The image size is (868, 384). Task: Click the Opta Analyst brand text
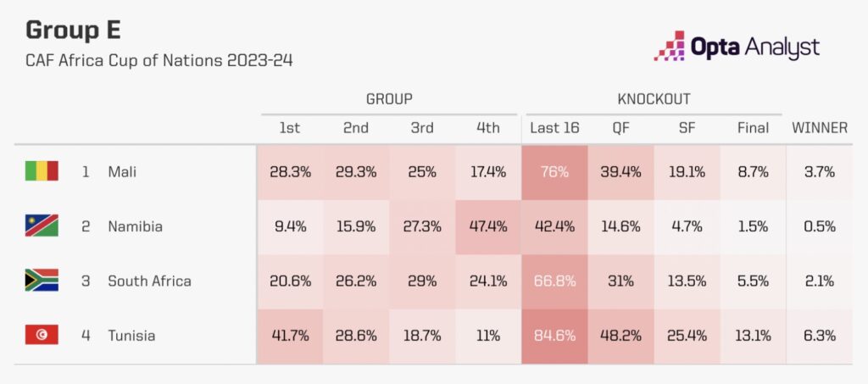757,47
